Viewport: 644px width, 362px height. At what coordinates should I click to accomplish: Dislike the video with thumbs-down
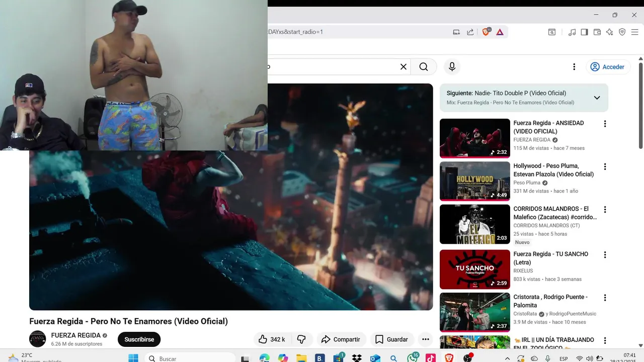[301, 339]
